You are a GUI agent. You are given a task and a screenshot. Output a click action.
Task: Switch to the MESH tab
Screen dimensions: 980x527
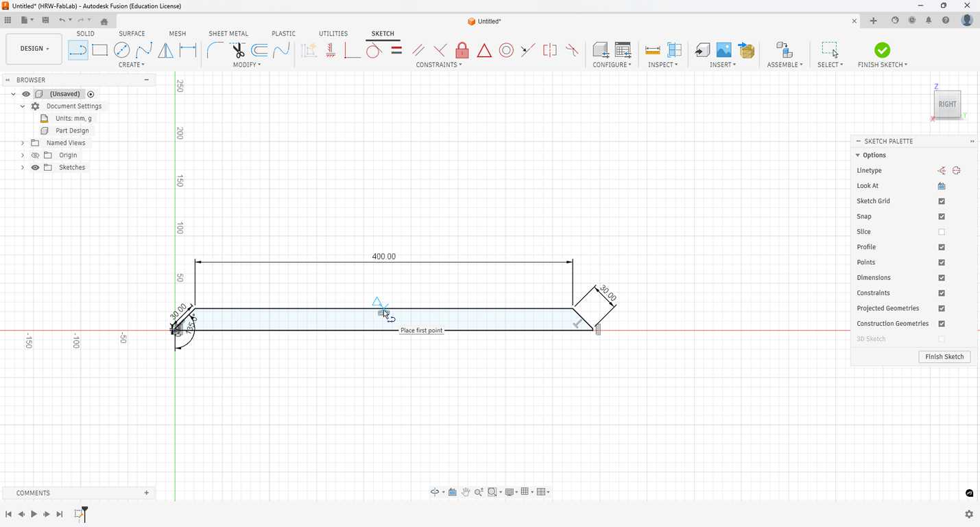click(178, 34)
